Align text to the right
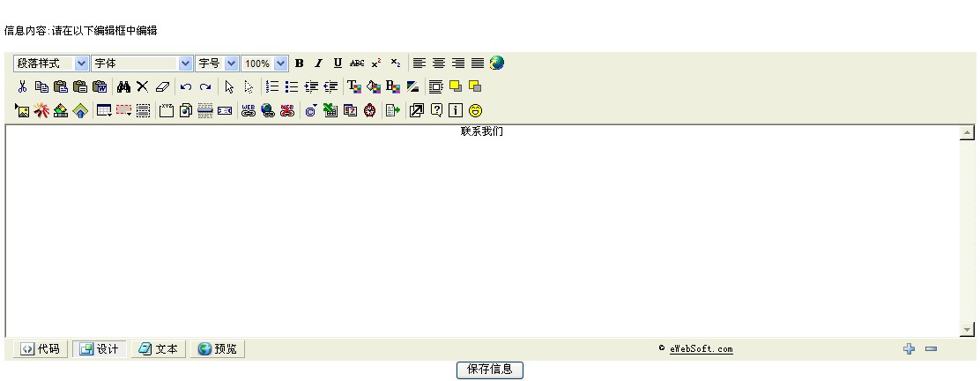 (x=458, y=63)
